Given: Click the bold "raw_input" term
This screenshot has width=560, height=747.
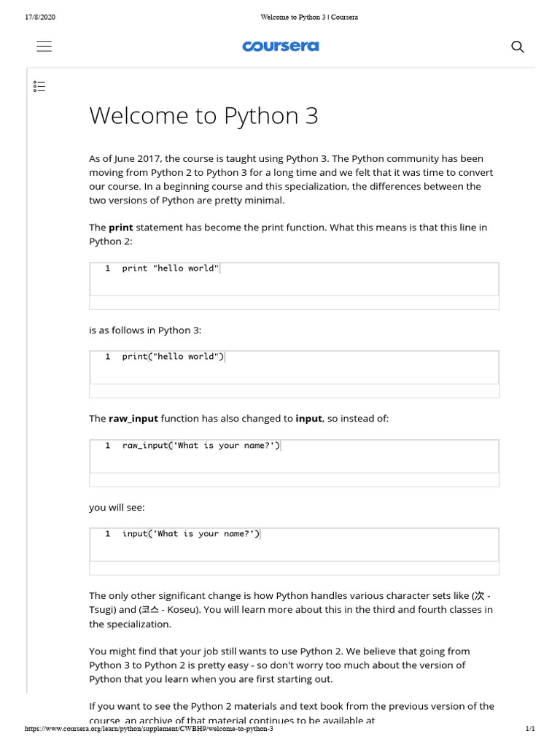Looking at the screenshot, I should 133,419.
